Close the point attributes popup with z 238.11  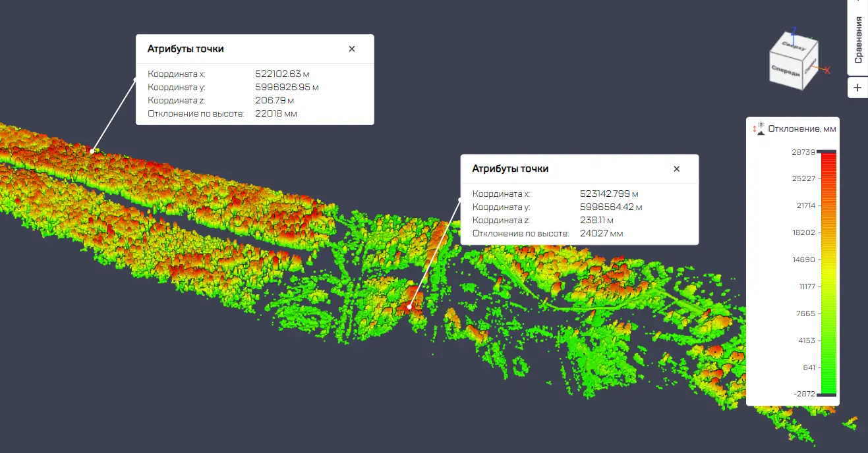pyautogui.click(x=676, y=169)
